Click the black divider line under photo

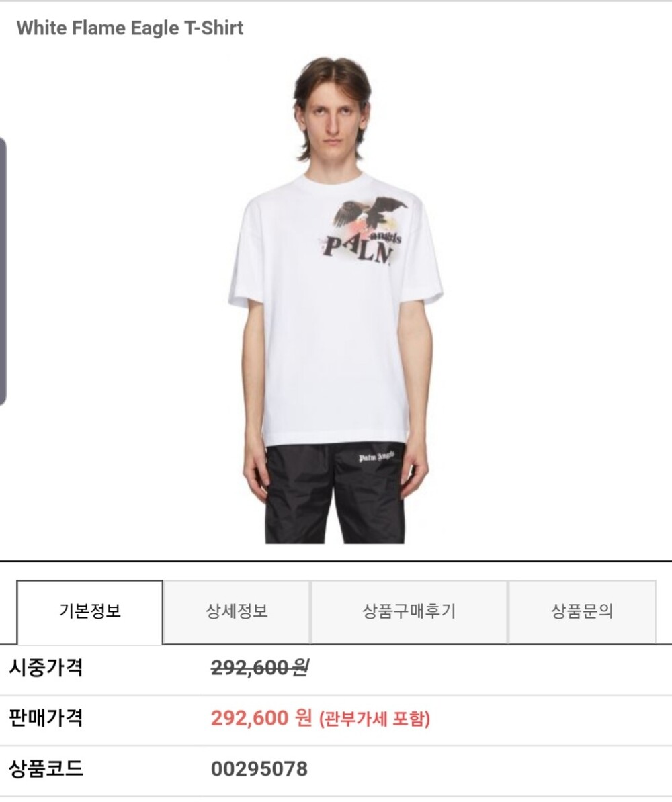point(336,561)
